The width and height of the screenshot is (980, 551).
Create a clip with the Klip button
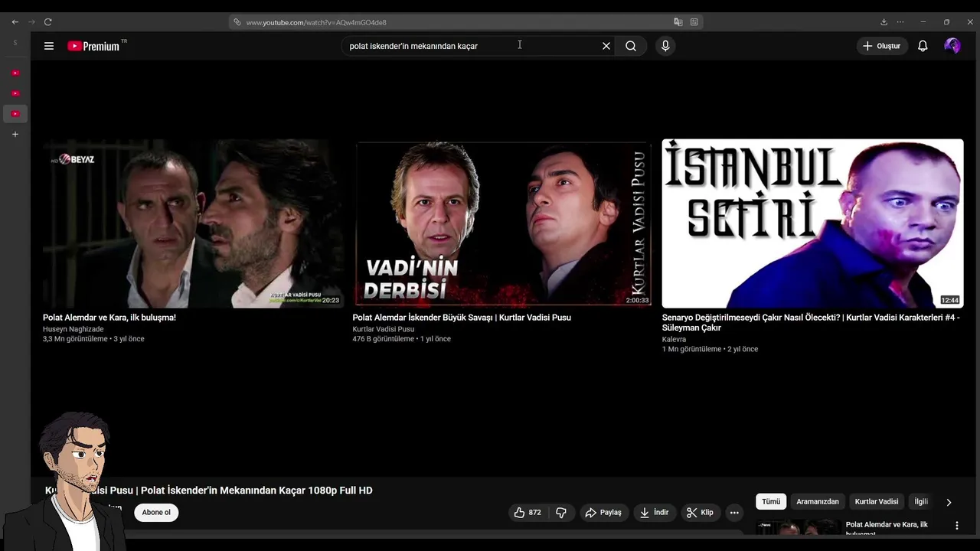point(700,513)
